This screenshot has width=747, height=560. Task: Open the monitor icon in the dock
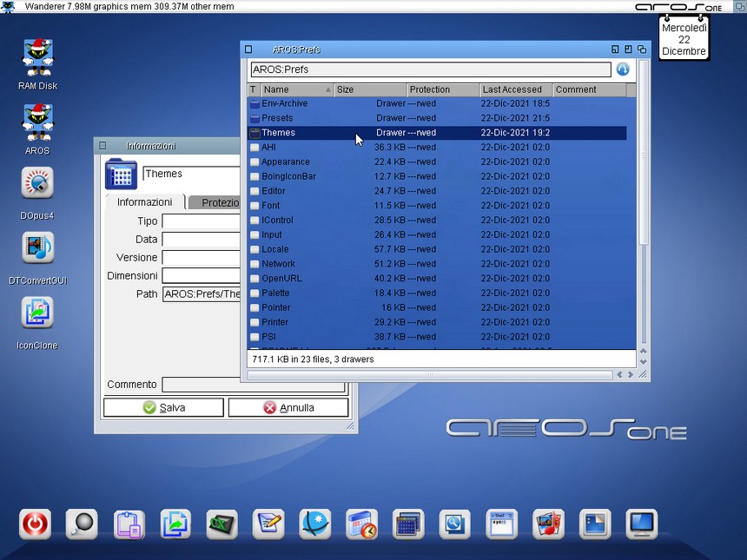point(641,524)
